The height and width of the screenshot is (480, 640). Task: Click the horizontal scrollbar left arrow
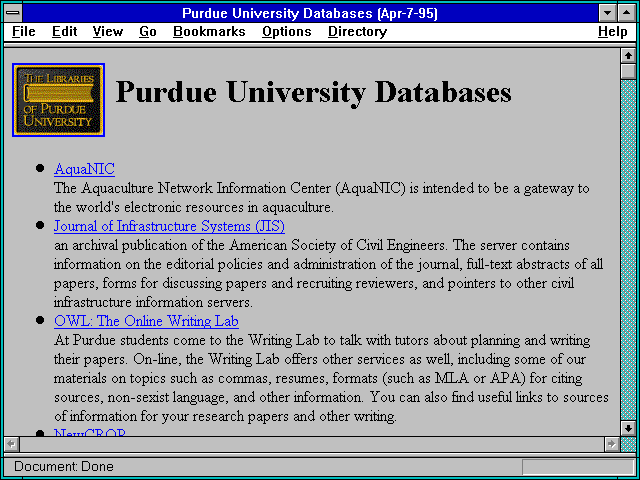point(11,444)
